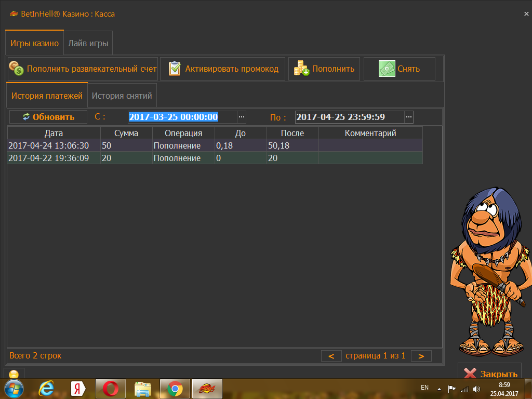532x399 pixels.
Task: Open Opera browser in taskbar
Action: click(111, 388)
